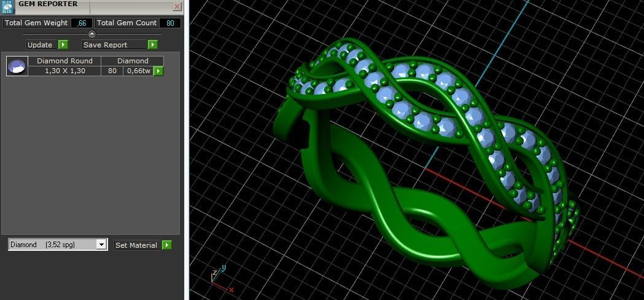This screenshot has width=644, height=300.
Task: Open the Diamond (3,52 spg) material dropdown
Action: coord(58,245)
